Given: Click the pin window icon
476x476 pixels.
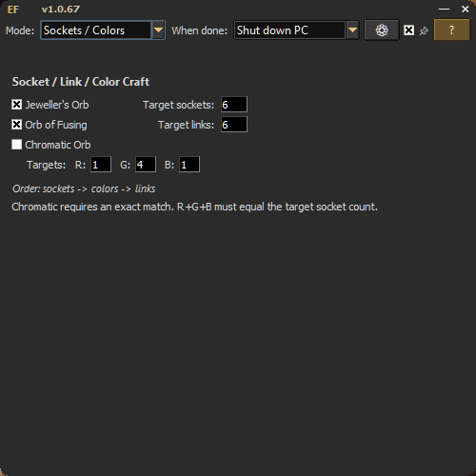Looking at the screenshot, I should coord(424,30).
